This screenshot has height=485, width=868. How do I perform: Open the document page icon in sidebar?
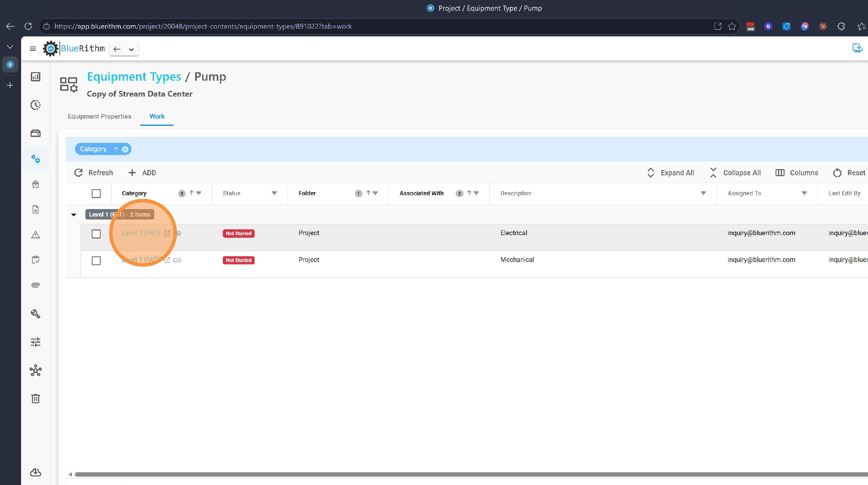tap(35, 209)
